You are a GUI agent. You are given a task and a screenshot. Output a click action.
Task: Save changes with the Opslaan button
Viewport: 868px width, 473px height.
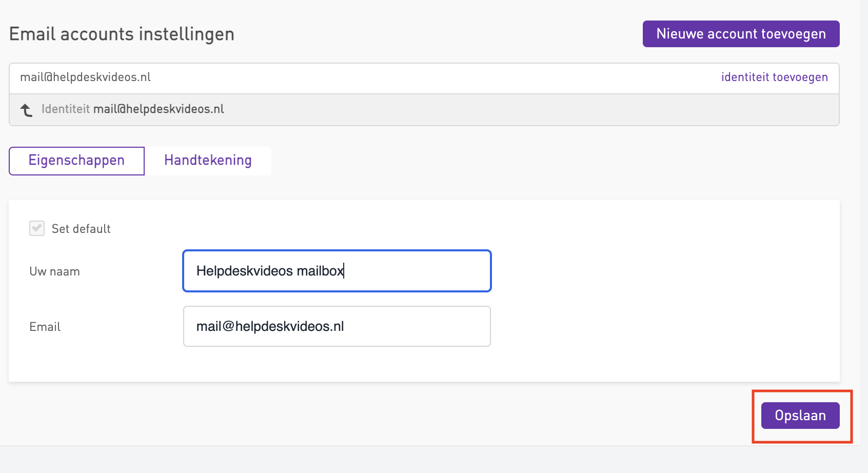800,416
